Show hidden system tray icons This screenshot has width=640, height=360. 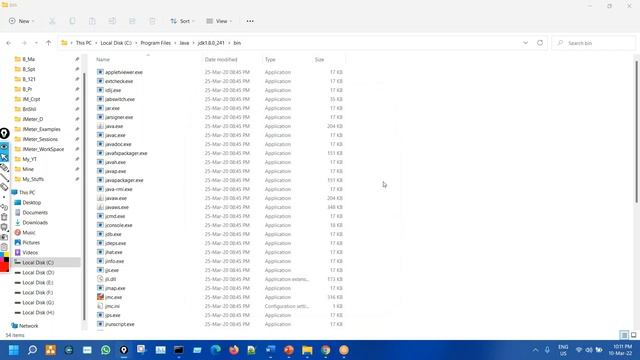tap(535, 350)
